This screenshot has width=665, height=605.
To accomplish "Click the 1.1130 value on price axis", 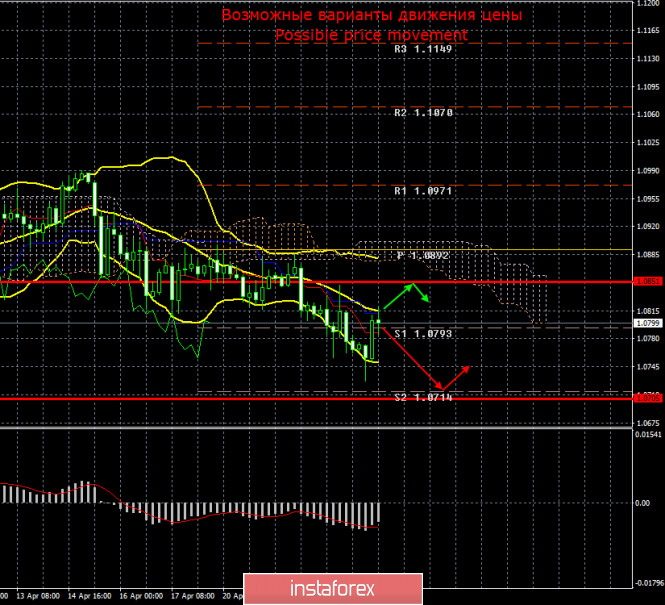I will click(648, 59).
